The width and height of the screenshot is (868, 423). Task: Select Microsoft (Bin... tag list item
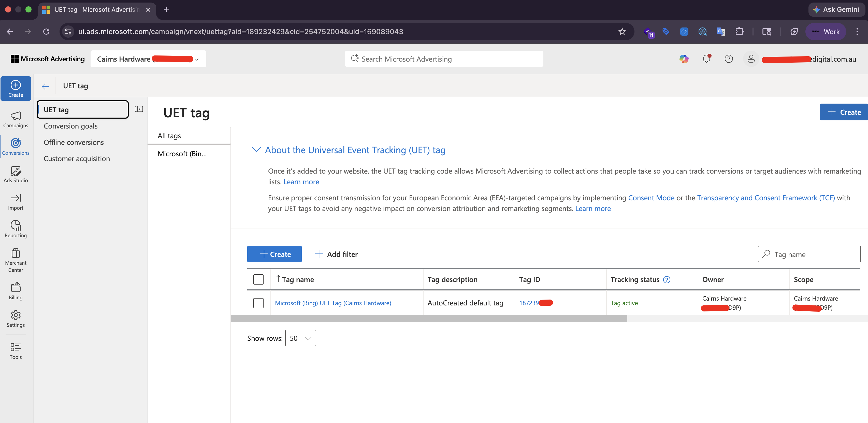click(189, 154)
